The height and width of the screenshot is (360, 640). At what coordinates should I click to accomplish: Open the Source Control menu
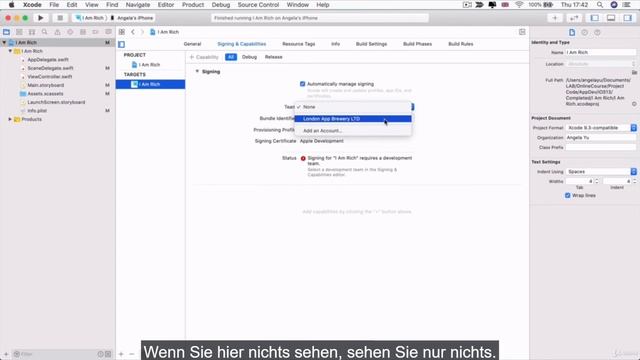[258, 5]
